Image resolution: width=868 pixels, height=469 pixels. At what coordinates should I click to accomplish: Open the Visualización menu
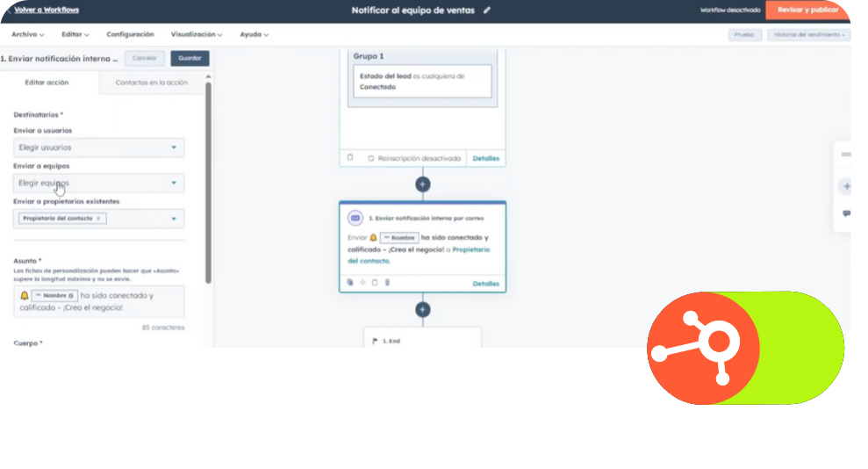pyautogui.click(x=197, y=34)
